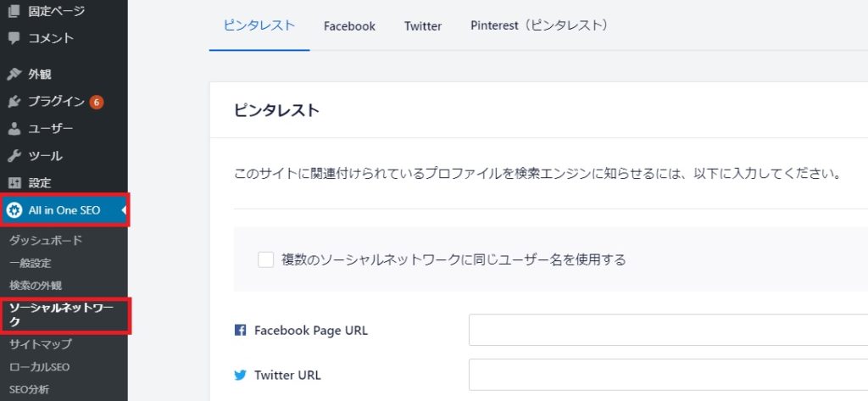Open ローカルSEO submenu item
This screenshot has height=401, width=868.
click(x=39, y=367)
